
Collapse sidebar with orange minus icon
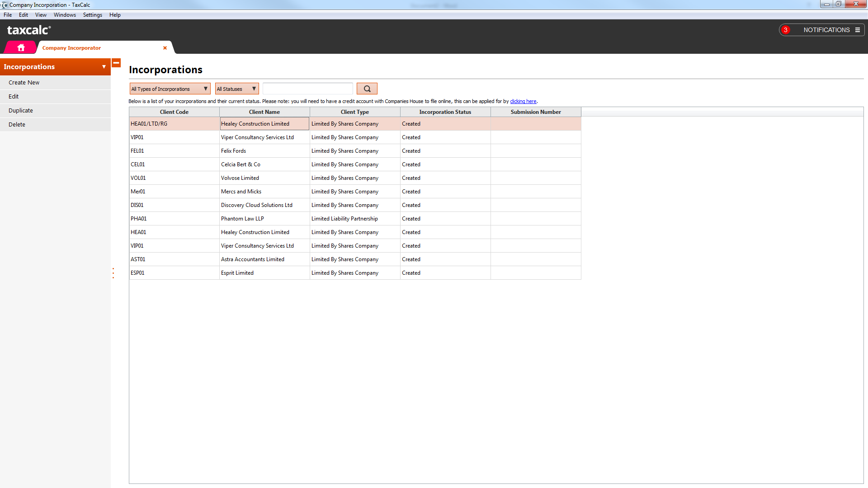pyautogui.click(x=116, y=63)
